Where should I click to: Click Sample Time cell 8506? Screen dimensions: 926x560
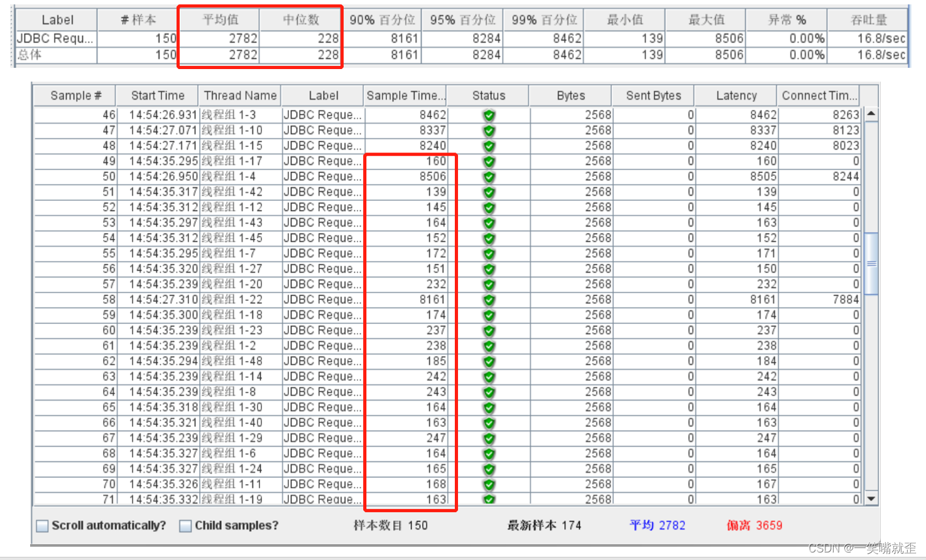point(405,177)
